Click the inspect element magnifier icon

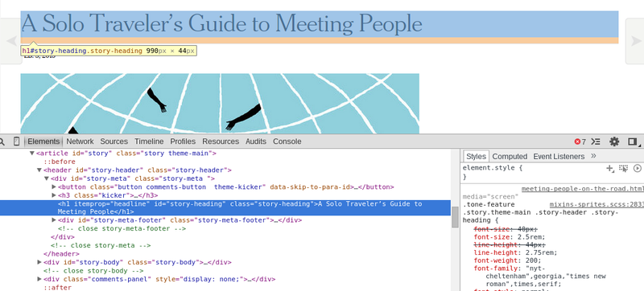coord(2,141)
